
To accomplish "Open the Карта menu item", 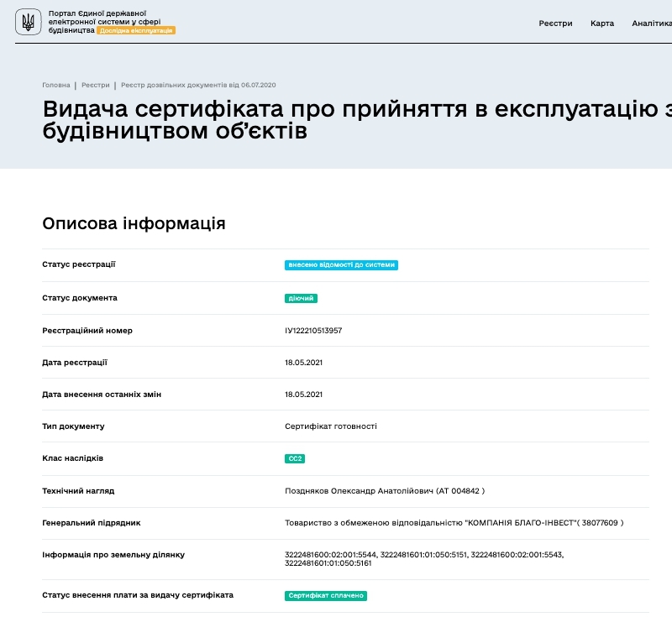I will (x=602, y=24).
